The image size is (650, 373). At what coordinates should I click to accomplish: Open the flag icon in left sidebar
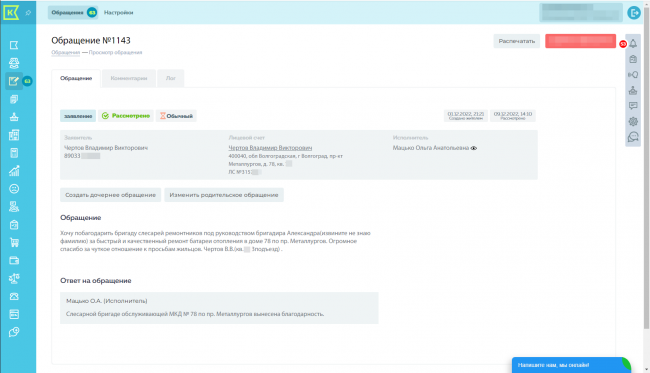coord(14,45)
